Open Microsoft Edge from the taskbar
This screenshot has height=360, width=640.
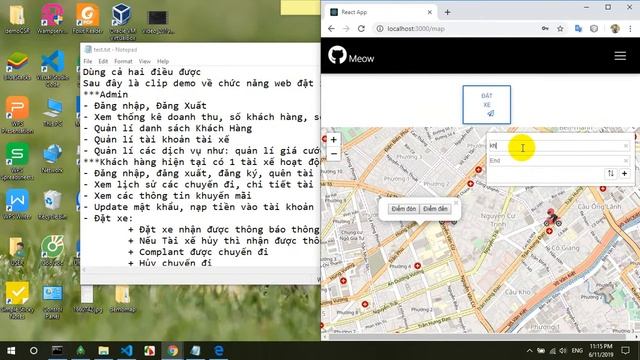coord(219,351)
